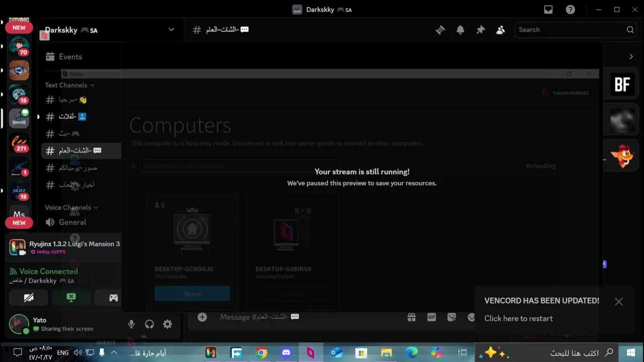
Task: Open the Ryujinx Luigi's Mansion 3 stream entry
Action: coord(64,247)
